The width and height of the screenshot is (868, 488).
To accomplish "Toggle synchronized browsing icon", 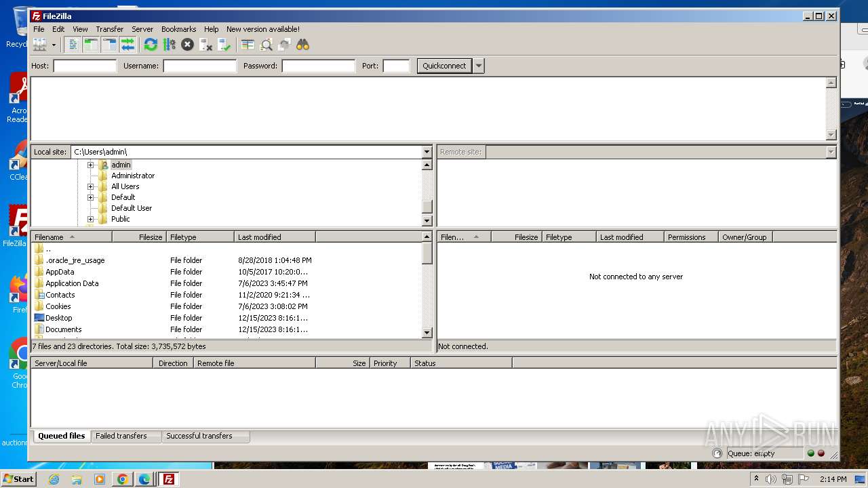I will coord(284,45).
